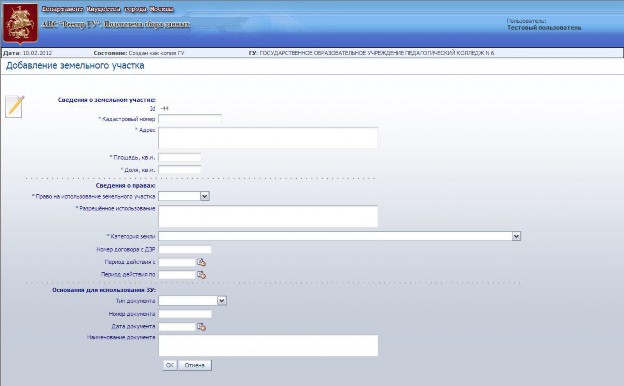Focus the Номер документа field
Image resolution: width=624 pixels, height=386 pixels.
(185, 314)
